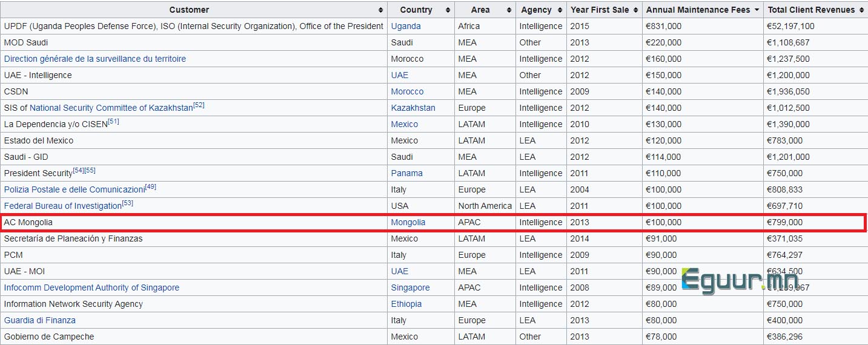Sort by Annual Maintenance Fees arrow
This screenshot has width=868, height=345.
(x=757, y=10)
